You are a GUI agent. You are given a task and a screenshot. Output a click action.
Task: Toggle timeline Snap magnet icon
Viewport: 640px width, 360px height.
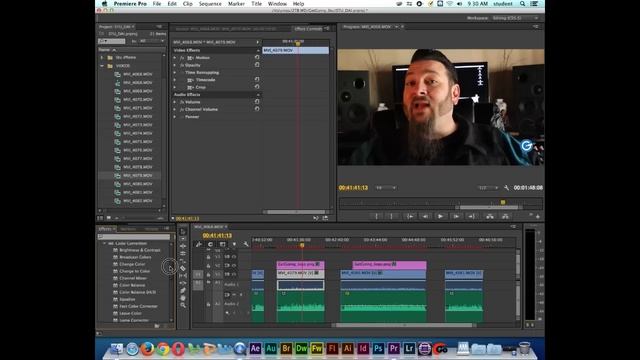pyautogui.click(x=210, y=244)
